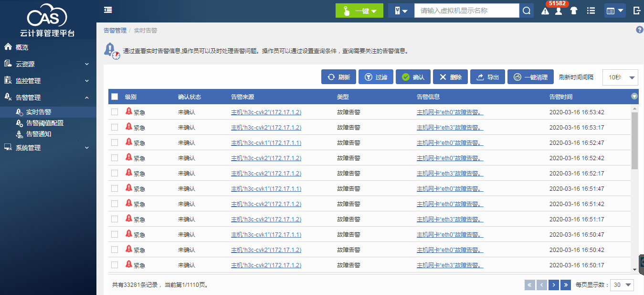This screenshot has height=295, width=644.
Task: Sort by the 告警时间 column header
Action: click(x=561, y=97)
